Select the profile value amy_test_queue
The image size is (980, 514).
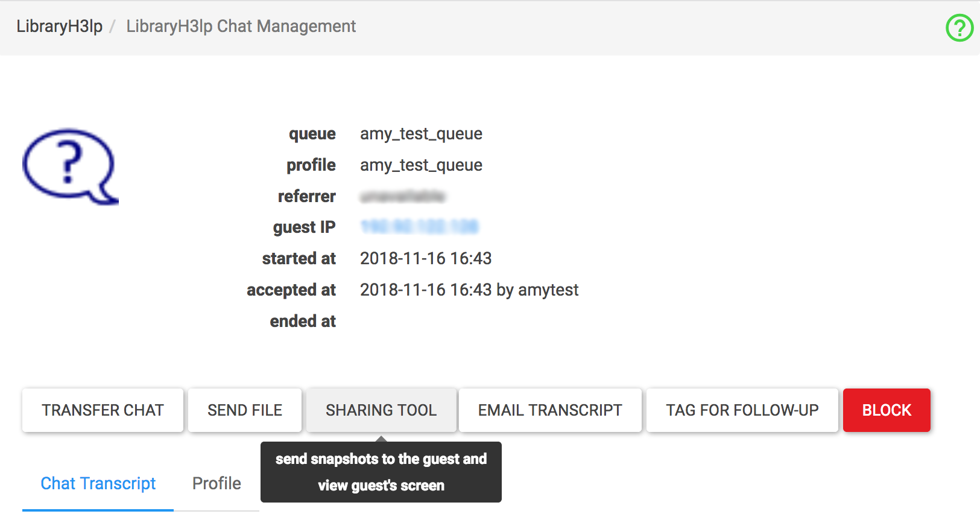click(421, 165)
